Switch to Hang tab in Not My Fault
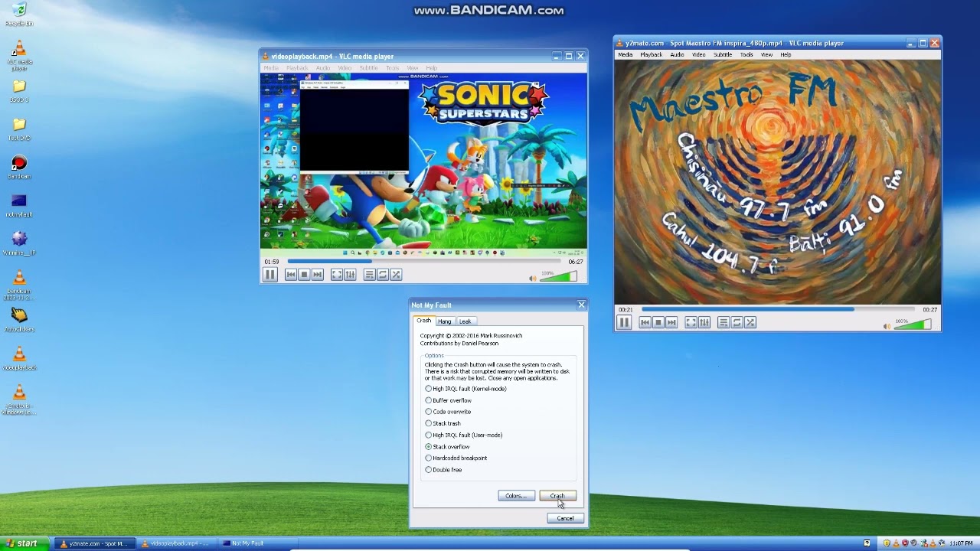The height and width of the screenshot is (551, 980). [444, 321]
